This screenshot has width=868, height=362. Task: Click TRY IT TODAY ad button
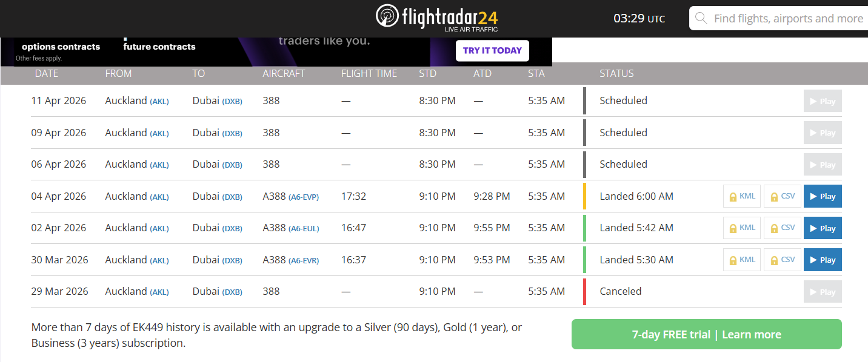[492, 51]
